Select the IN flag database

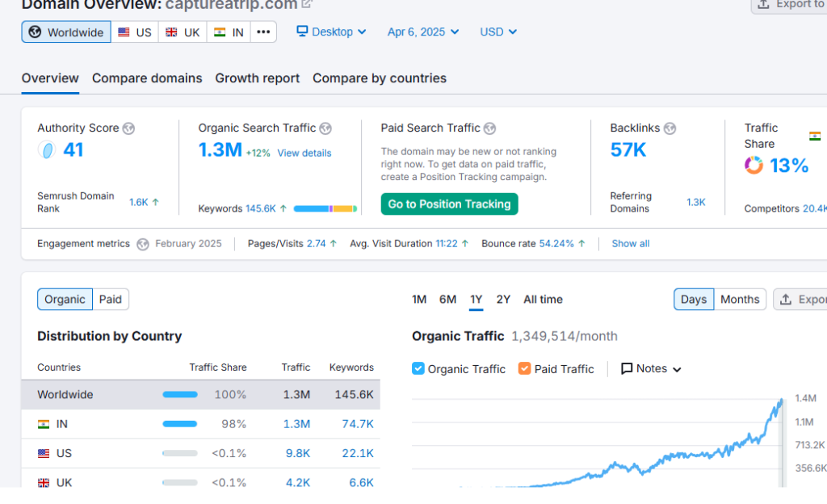tap(229, 32)
